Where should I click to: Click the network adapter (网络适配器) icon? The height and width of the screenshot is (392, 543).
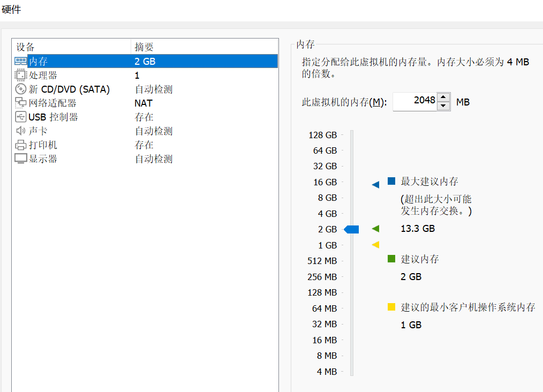pos(20,103)
